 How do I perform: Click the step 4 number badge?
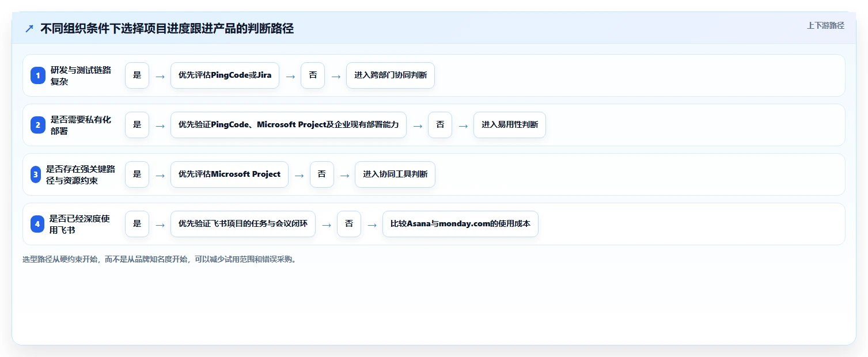pos(37,224)
